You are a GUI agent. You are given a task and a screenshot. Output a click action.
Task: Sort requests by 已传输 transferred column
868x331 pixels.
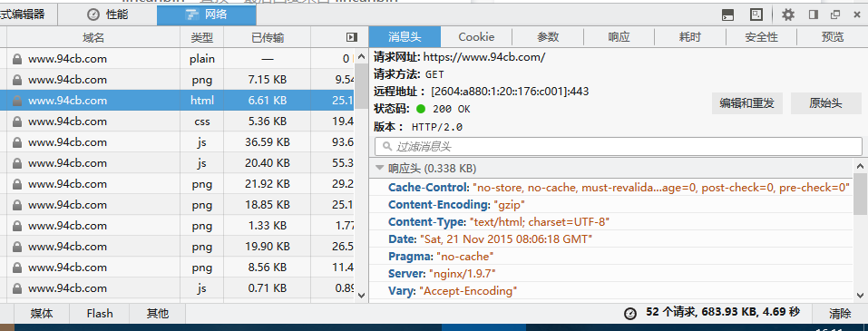pyautogui.click(x=268, y=37)
